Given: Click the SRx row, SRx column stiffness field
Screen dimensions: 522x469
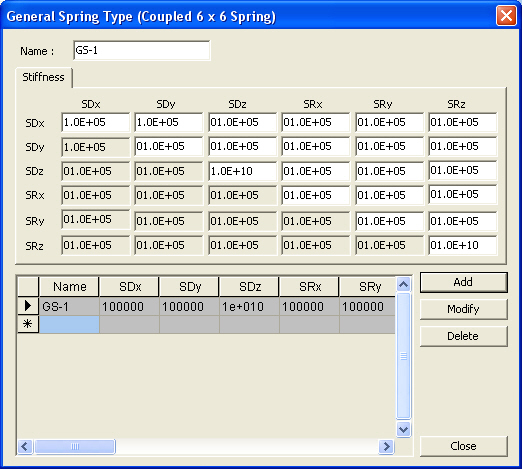Looking at the screenshot, I should pos(315,195).
